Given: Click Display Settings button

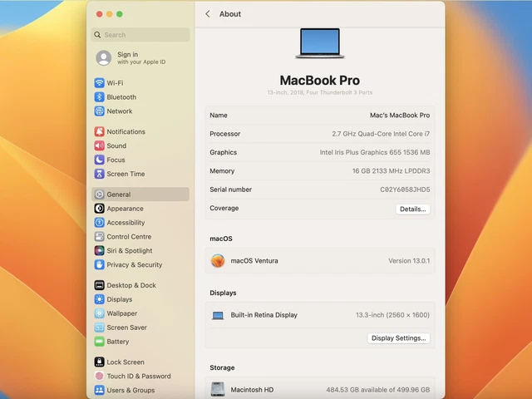Looking at the screenshot, I should [x=398, y=338].
